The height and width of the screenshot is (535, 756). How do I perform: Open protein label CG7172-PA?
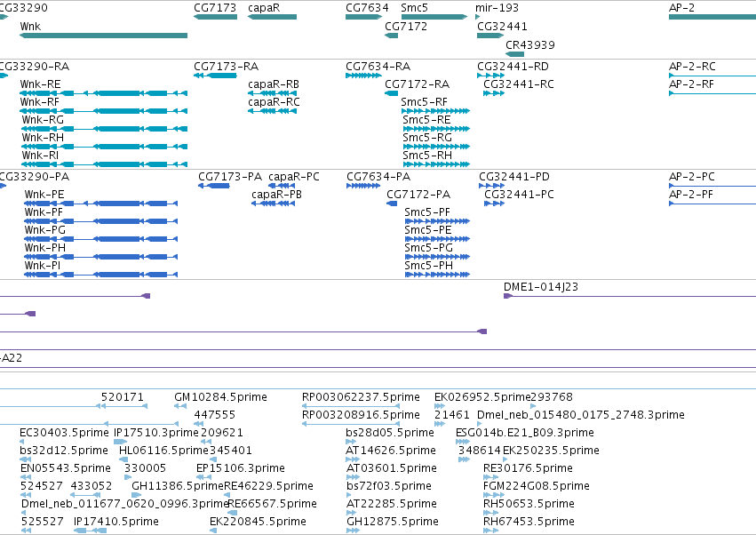click(x=418, y=195)
